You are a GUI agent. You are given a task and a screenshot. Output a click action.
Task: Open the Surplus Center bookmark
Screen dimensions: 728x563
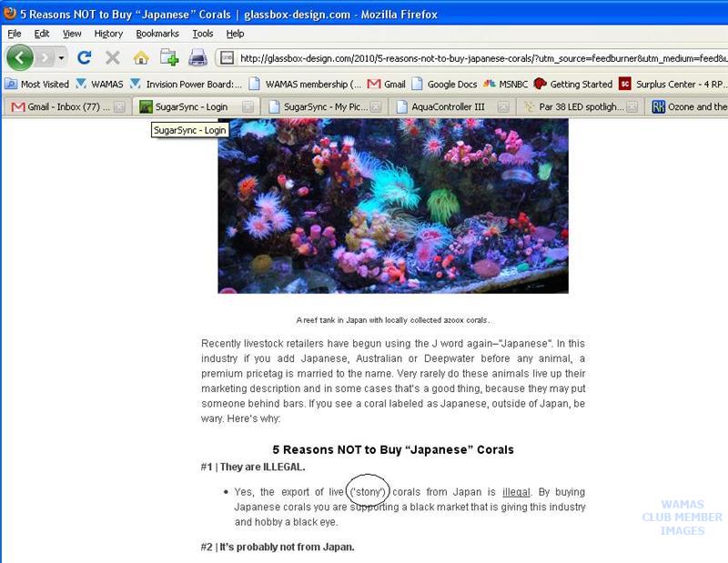point(672,84)
